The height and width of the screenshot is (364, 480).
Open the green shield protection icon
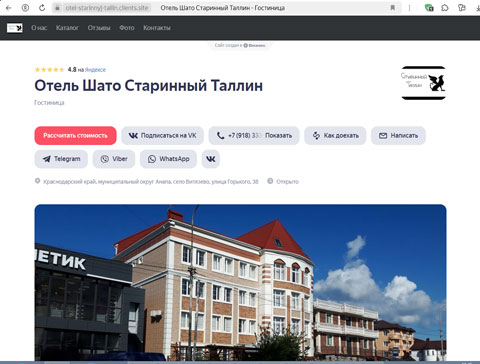tap(429, 8)
